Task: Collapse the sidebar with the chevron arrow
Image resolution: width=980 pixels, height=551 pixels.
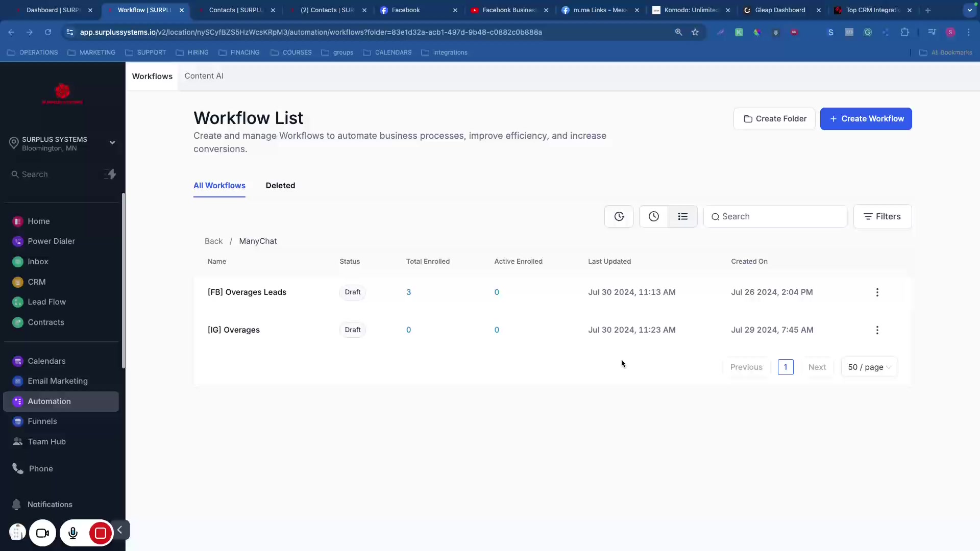Action: pos(120,530)
